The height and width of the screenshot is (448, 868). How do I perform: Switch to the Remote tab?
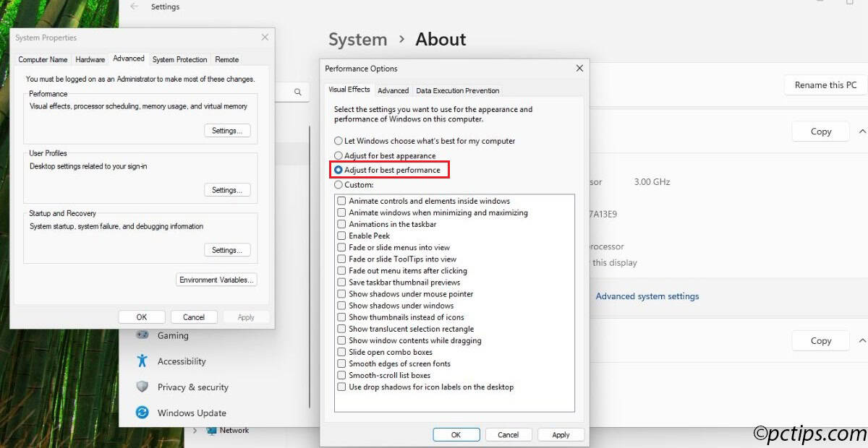click(227, 59)
